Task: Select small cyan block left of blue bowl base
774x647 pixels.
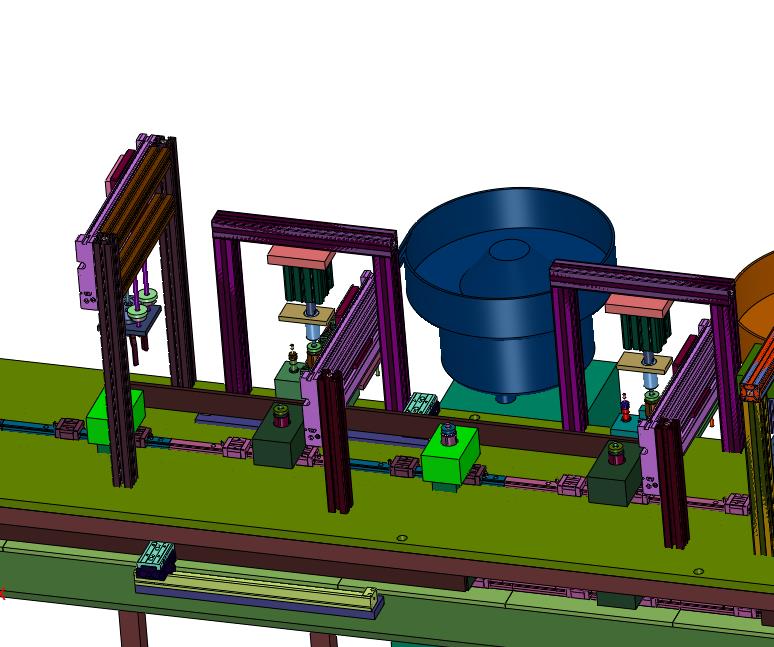Action: coord(421,403)
